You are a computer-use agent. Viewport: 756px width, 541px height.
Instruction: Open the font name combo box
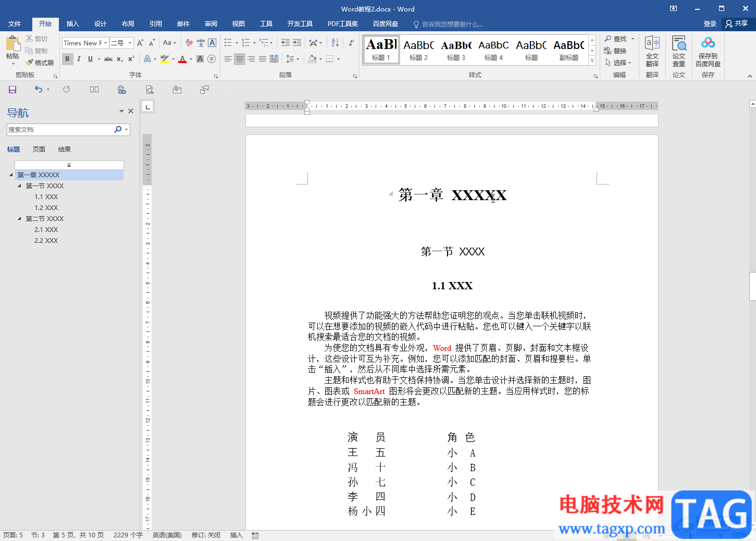[85, 43]
